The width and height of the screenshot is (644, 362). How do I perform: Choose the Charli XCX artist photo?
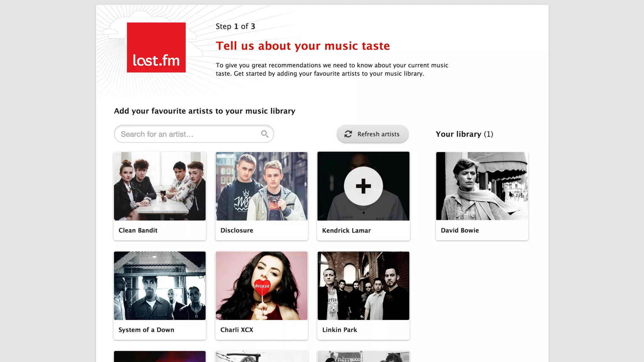click(x=262, y=286)
